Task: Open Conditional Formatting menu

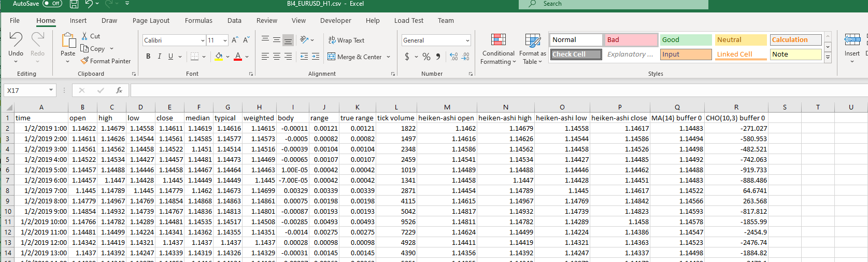Action: 498,49
